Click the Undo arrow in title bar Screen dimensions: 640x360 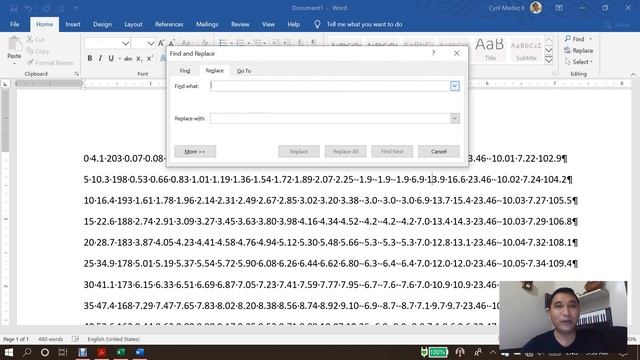[x=28, y=8]
